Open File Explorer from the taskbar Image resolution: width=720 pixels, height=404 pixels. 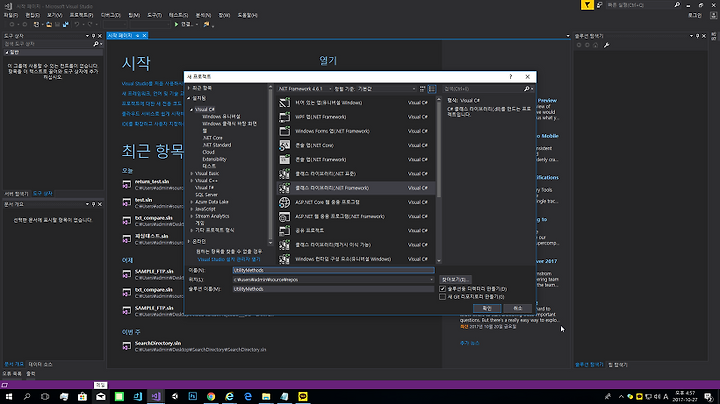266,396
